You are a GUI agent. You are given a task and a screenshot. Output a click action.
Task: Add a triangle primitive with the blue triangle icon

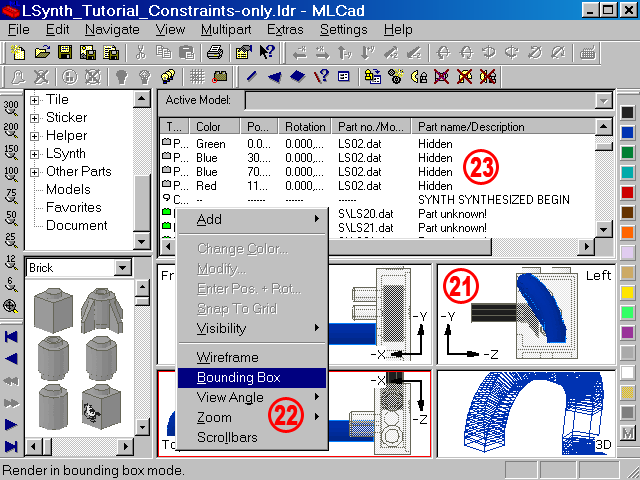pos(274,76)
